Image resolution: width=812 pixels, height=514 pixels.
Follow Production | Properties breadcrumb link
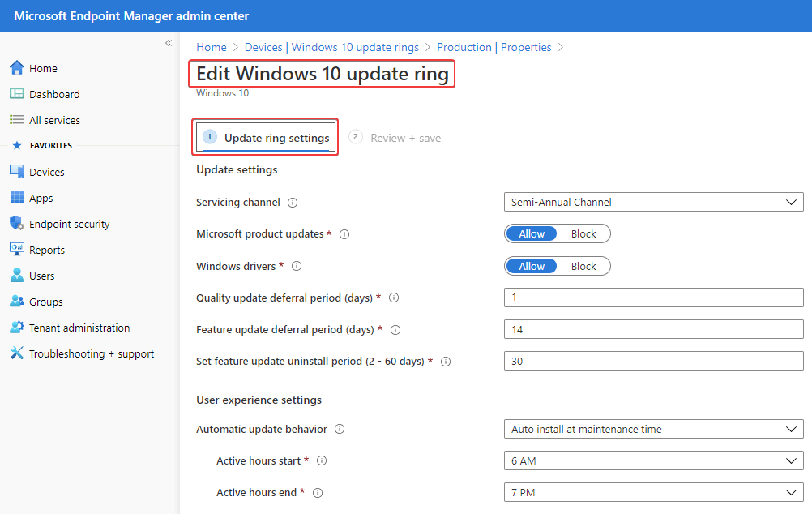pyautogui.click(x=494, y=47)
